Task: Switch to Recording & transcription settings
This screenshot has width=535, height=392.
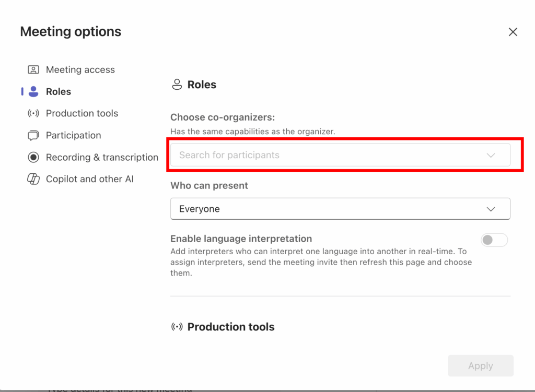Action: pyautogui.click(x=102, y=157)
